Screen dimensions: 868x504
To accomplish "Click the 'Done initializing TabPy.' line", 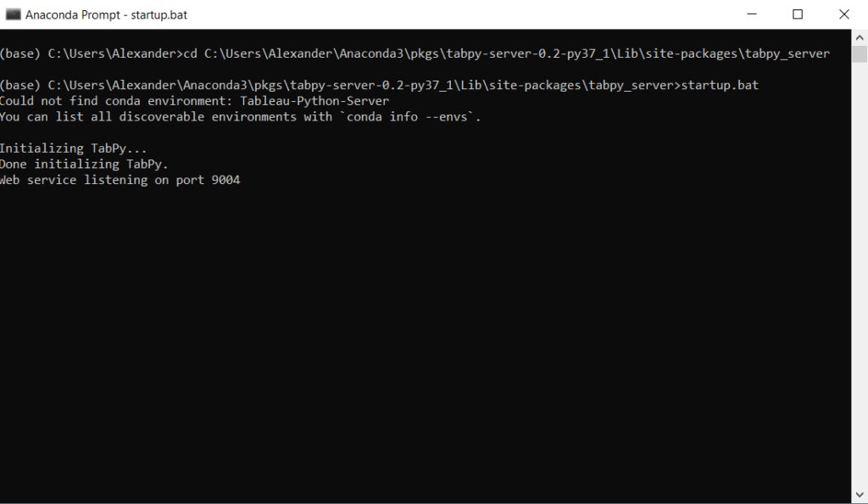I will pos(84,165).
